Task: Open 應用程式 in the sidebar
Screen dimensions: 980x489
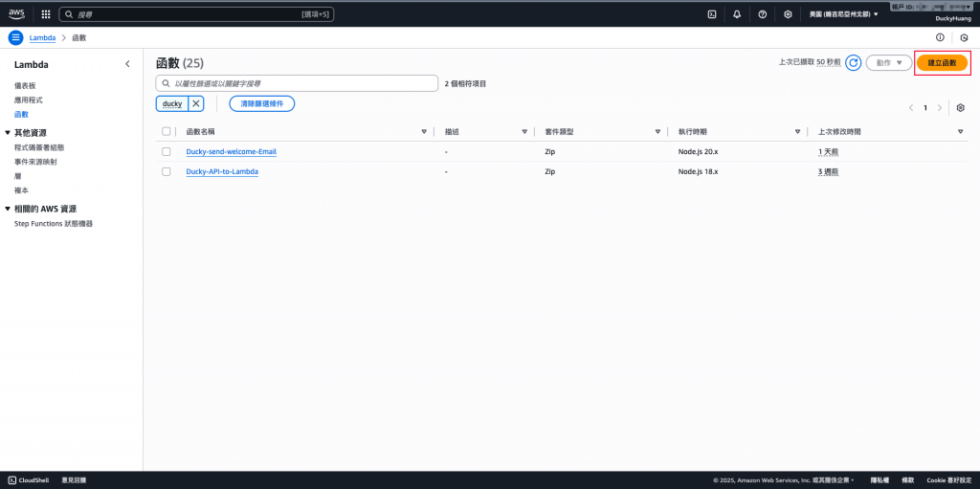Action: pos(29,100)
